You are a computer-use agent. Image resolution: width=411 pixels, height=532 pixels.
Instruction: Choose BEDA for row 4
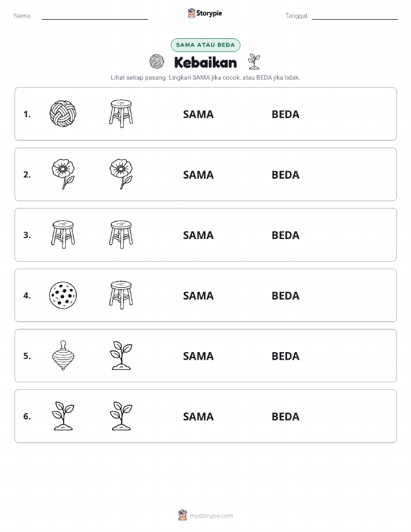pos(286,295)
